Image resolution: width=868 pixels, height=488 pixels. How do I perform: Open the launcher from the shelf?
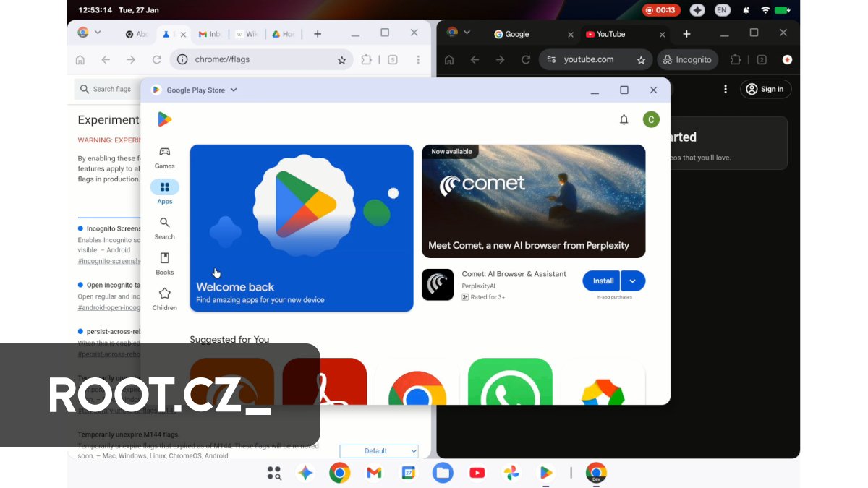point(274,473)
